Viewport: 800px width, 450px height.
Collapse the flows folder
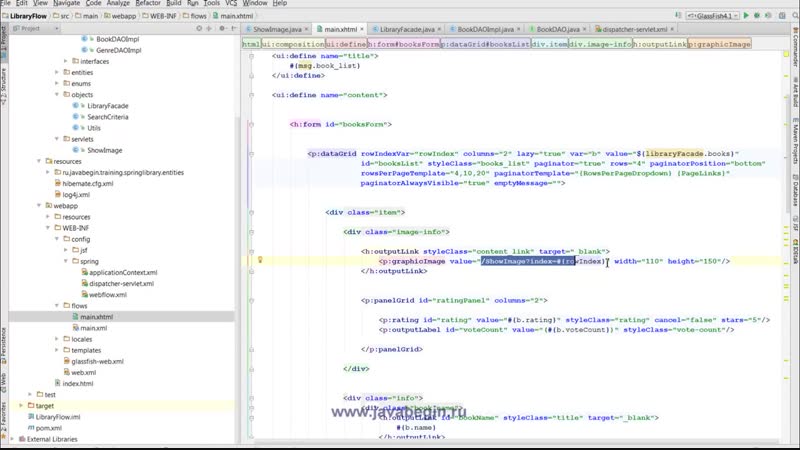57,306
